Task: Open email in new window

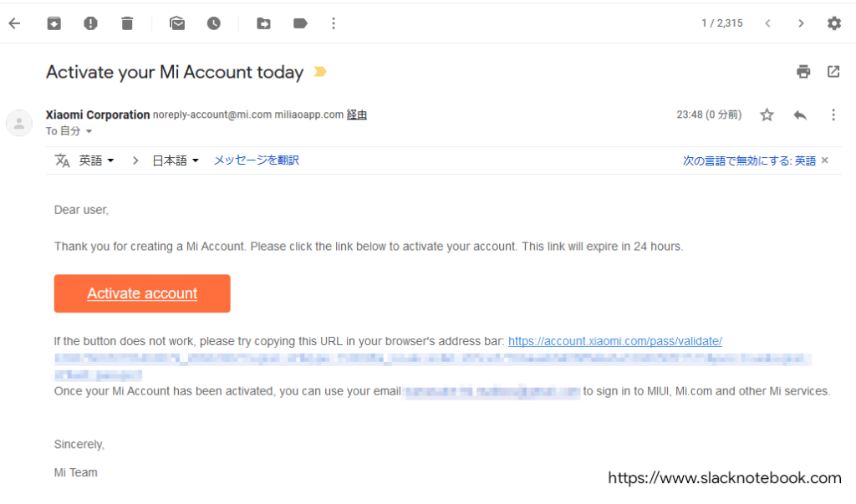Action: (833, 72)
